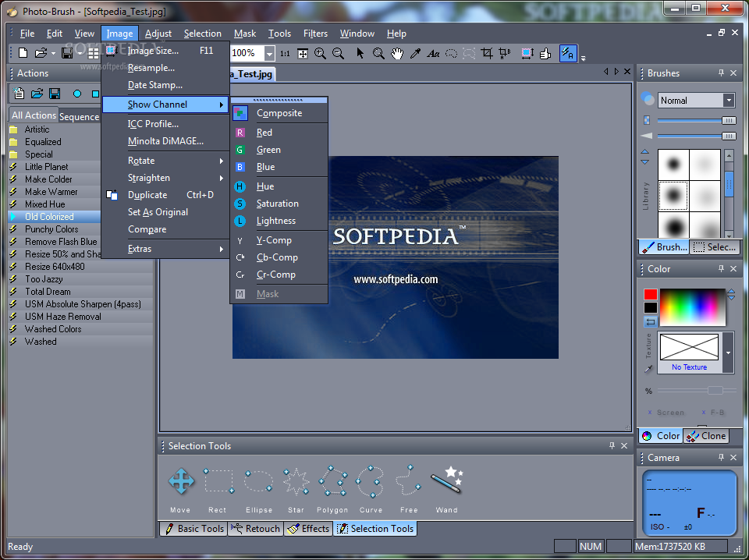Toggle the Screen option in the Color panel
The image size is (749, 560).
(x=666, y=413)
